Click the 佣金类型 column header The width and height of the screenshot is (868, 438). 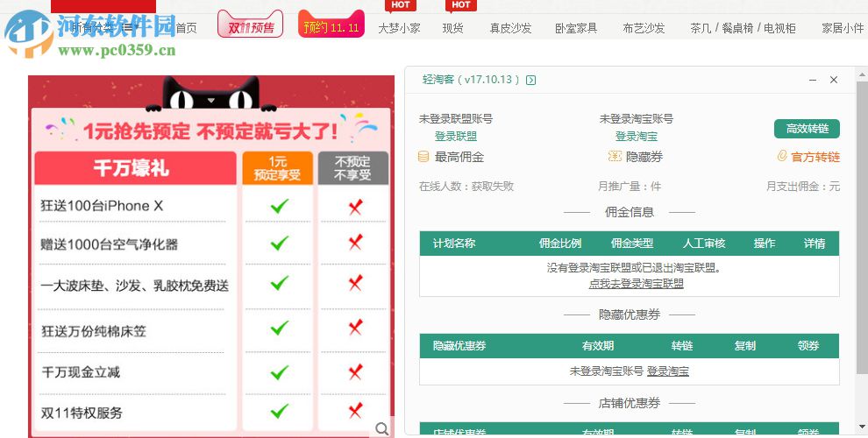[632, 244]
